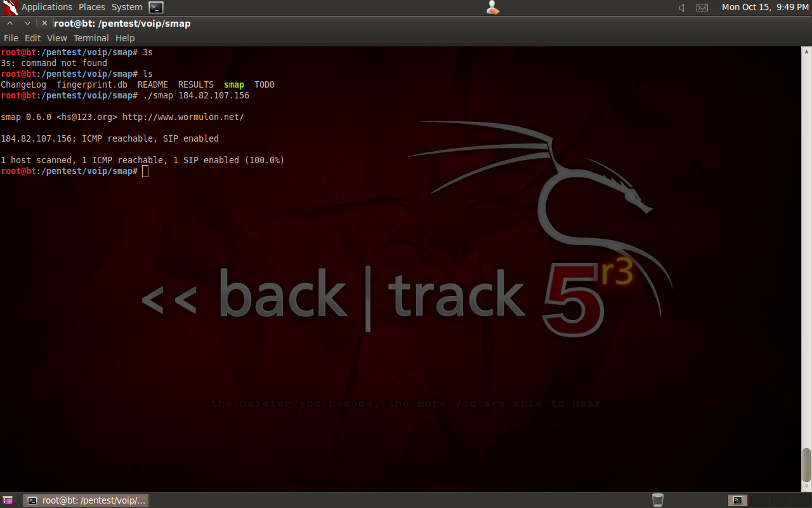Open the trash icon in bottom panel
Image resolution: width=812 pixels, height=508 pixels.
[658, 500]
